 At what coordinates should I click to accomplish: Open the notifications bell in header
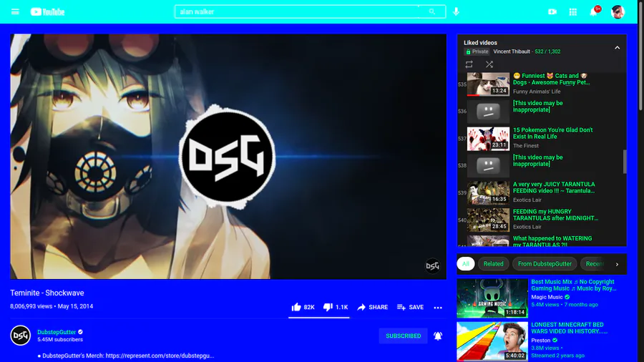pos(594,11)
